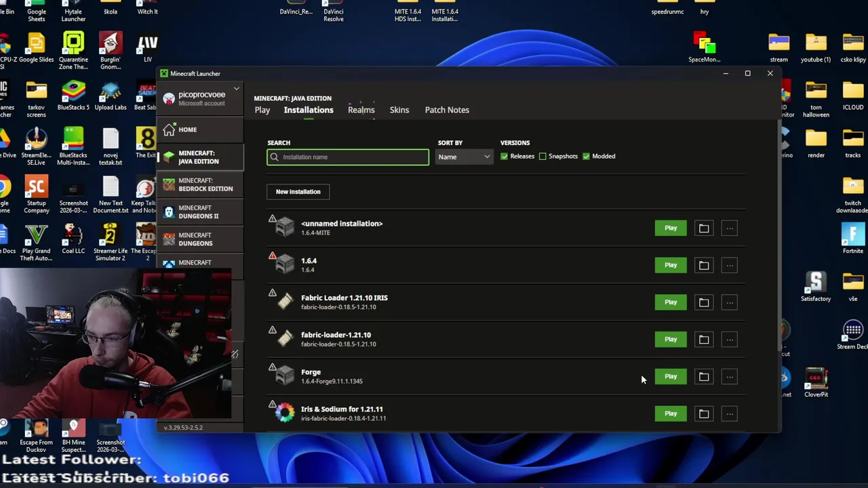Image resolution: width=868 pixels, height=488 pixels.
Task: Uncheck the Releases versions checkbox
Action: tap(504, 157)
